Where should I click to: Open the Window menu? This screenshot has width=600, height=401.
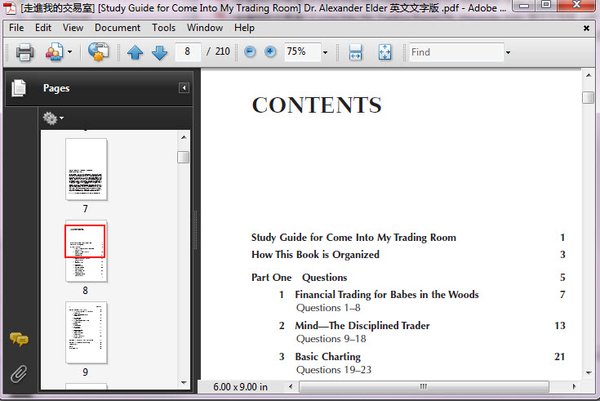[x=205, y=28]
